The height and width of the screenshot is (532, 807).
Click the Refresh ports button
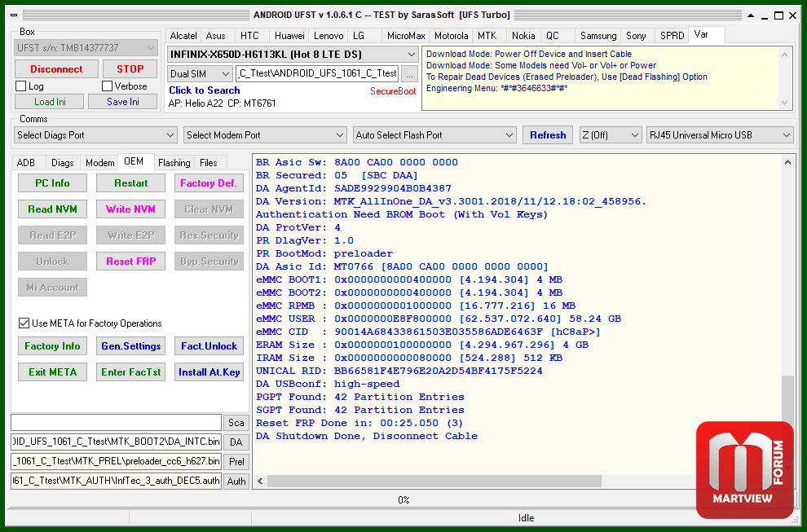click(548, 134)
